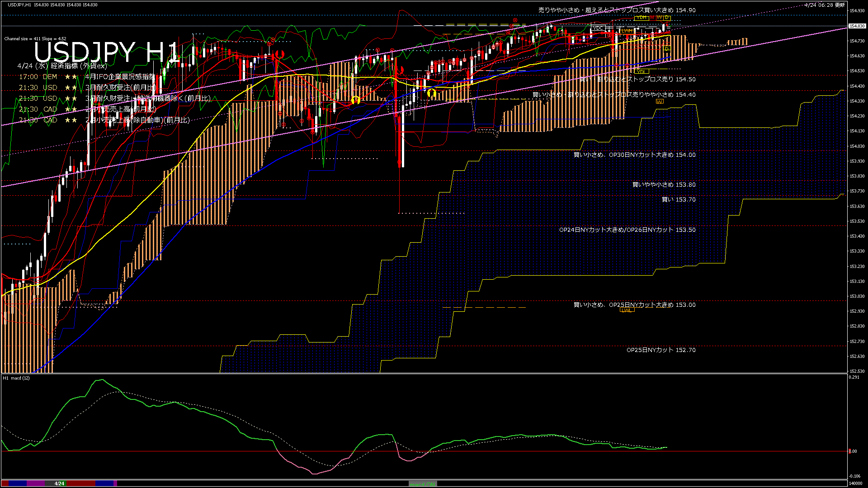Click the white YDC label box
Screen dimensions: 868x488
click(598, 28)
